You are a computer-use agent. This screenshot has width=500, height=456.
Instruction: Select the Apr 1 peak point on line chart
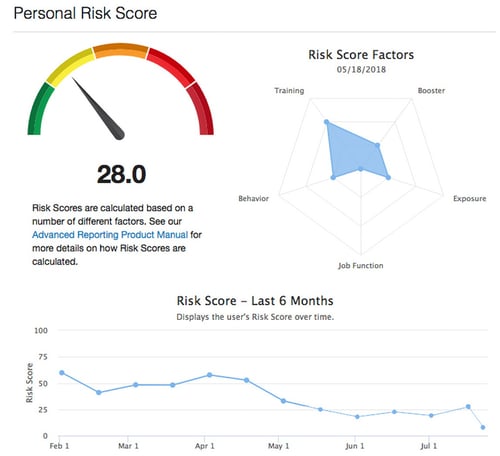click(x=209, y=375)
